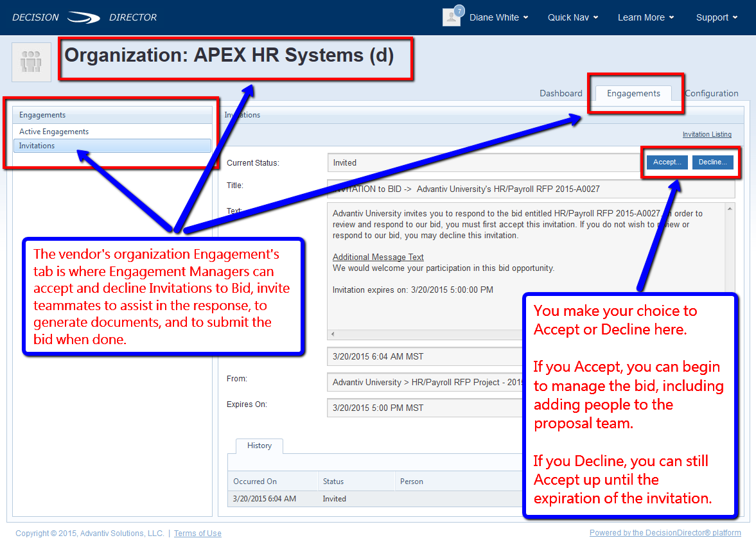Click the Decision Director swoosh logo
The width and height of the screenshot is (756, 547).
(84, 18)
